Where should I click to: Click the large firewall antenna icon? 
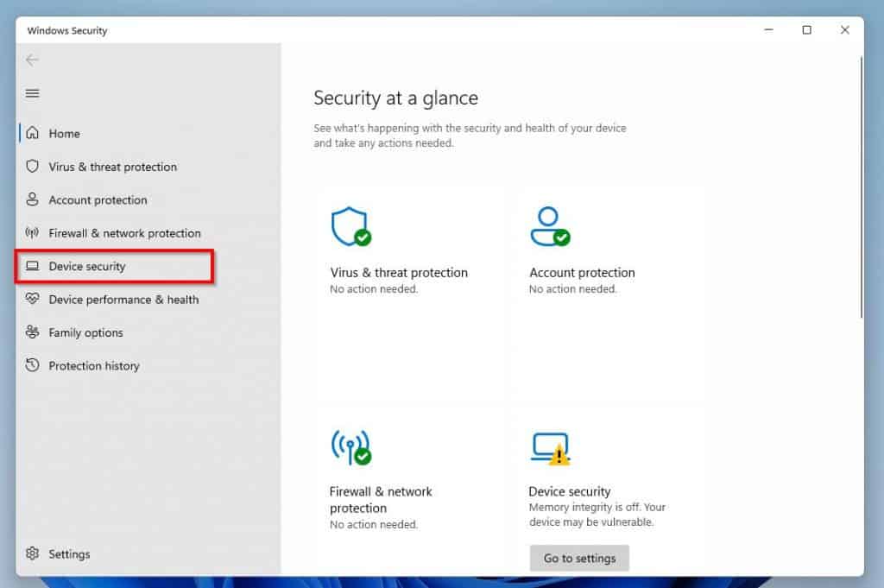pos(350,447)
